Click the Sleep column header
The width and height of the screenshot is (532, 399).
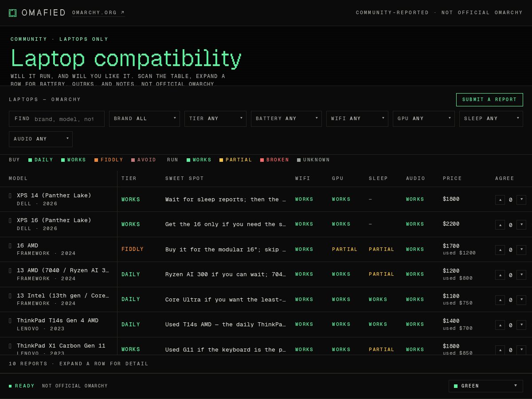378,179
